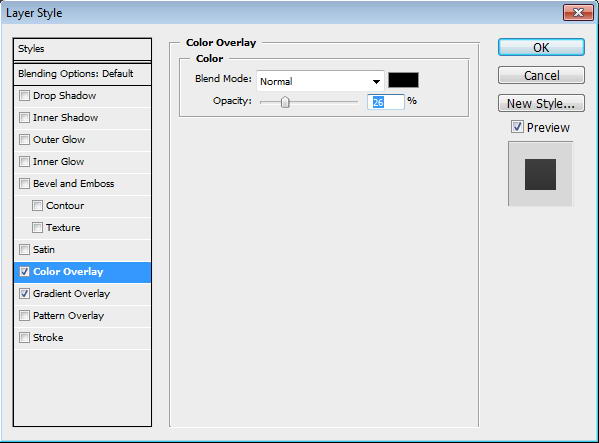Click the Cancel button
The height and width of the screenshot is (443, 599).
pyautogui.click(x=541, y=75)
